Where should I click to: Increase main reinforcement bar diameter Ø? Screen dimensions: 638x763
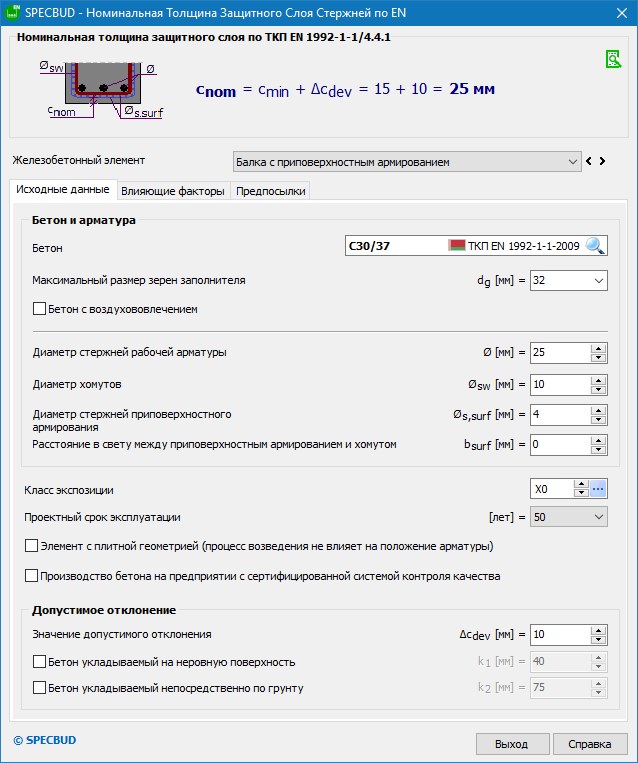click(x=599, y=348)
